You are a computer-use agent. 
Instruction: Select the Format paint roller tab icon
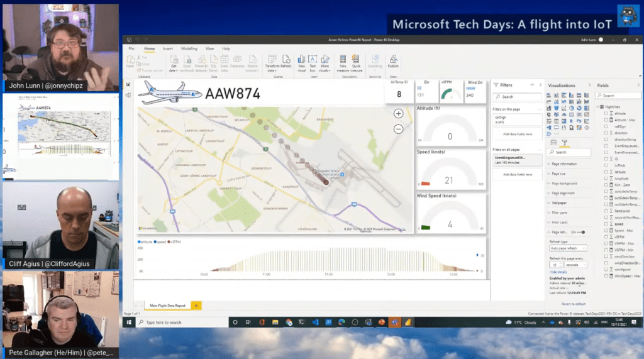pyautogui.click(x=565, y=143)
